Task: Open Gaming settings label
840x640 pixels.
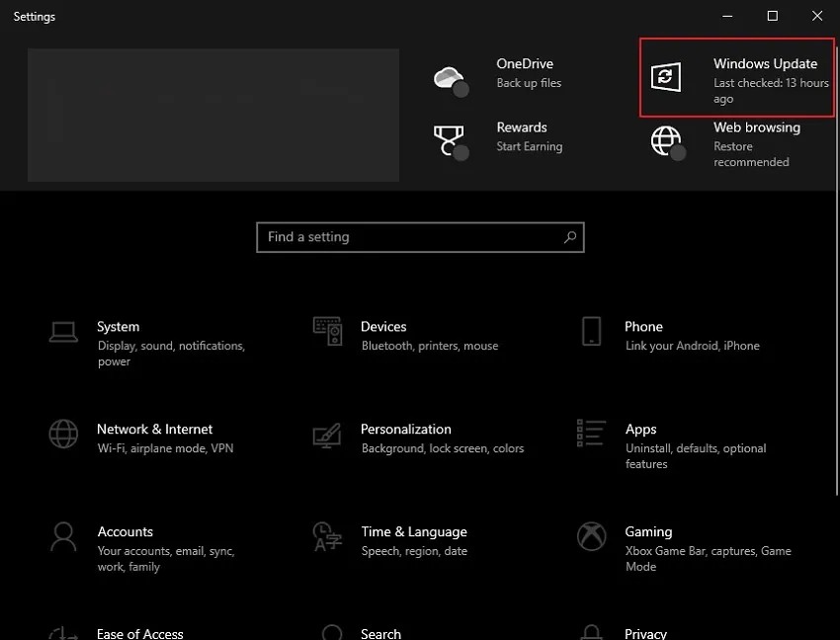Action: pos(648,532)
